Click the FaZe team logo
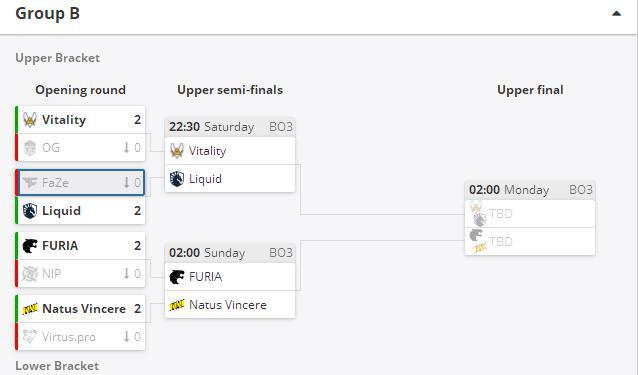The height and width of the screenshot is (375, 638). pos(30,183)
